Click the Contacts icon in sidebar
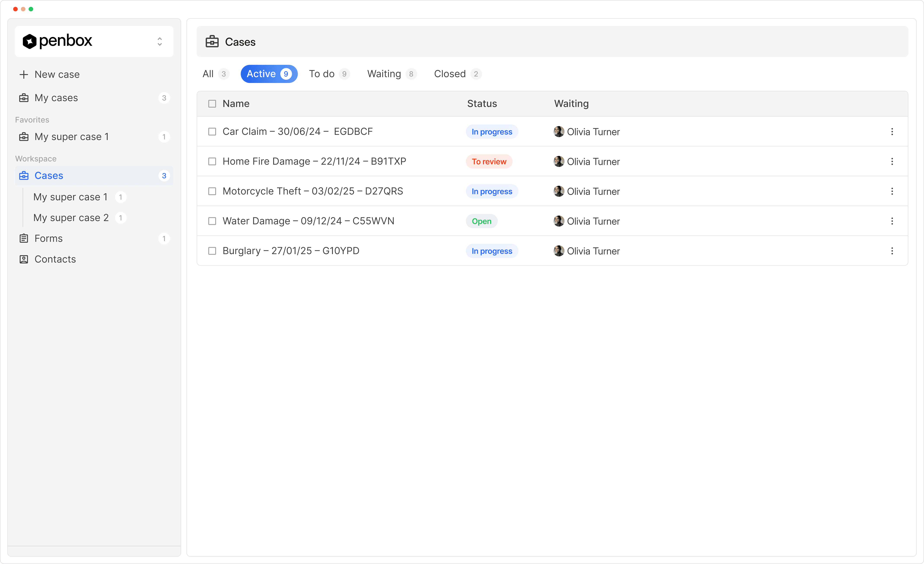 [x=24, y=259]
